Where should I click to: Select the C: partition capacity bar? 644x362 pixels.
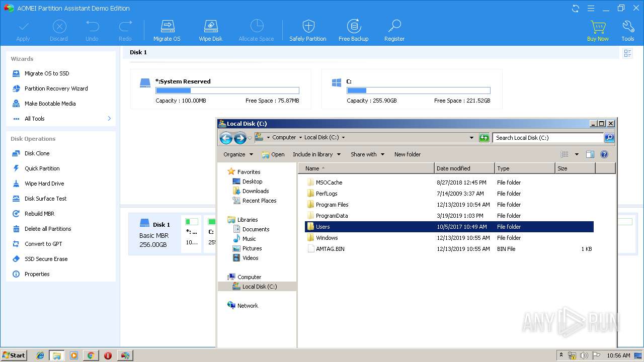418,90
